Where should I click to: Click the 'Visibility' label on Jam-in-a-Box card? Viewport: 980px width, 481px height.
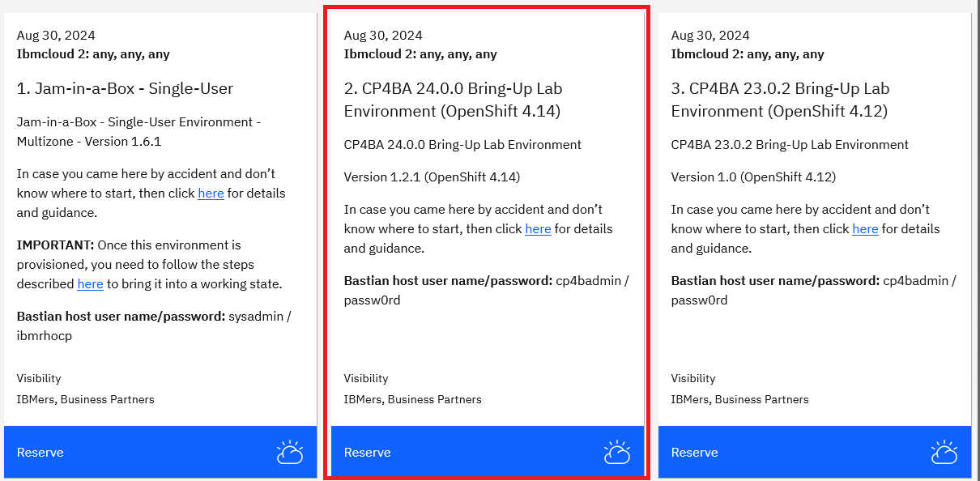coord(39,378)
